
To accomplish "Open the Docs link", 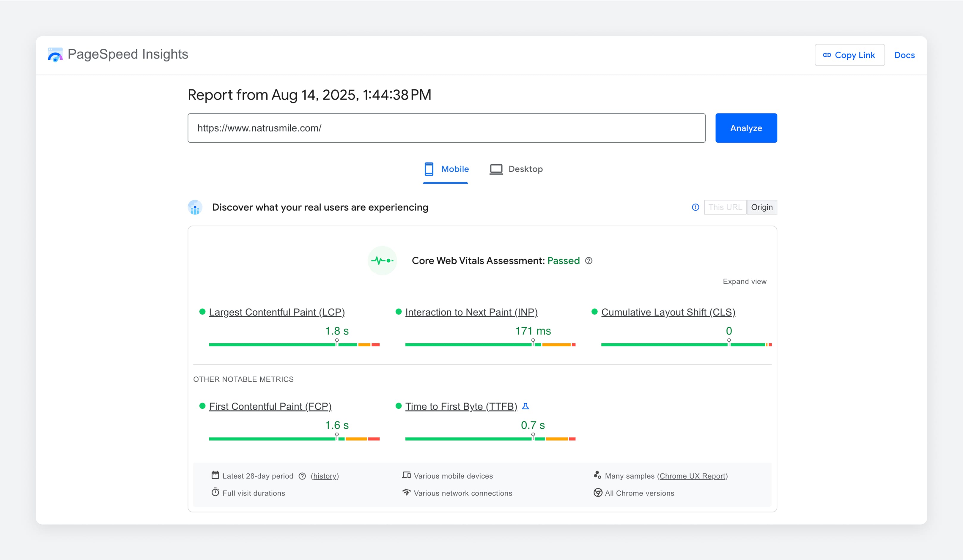I will click(904, 55).
